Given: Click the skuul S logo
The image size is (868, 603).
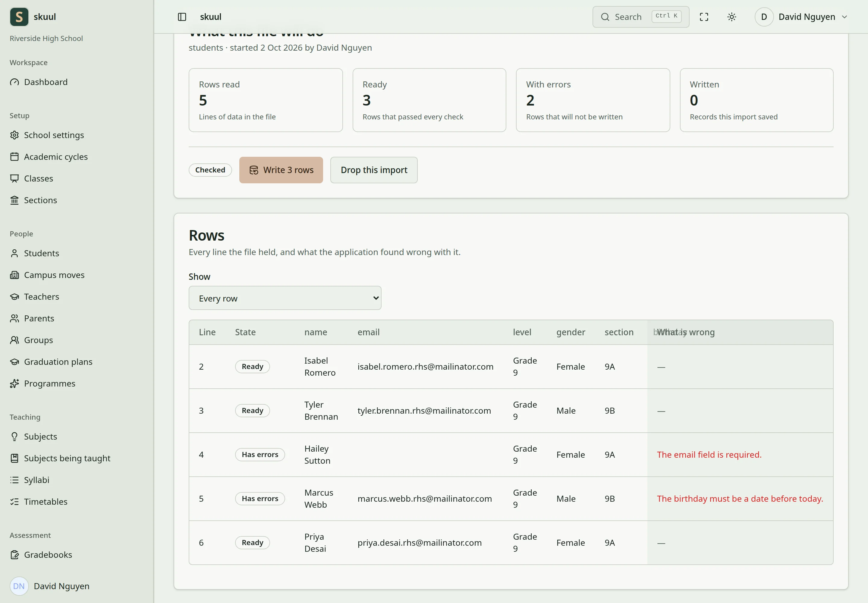Looking at the screenshot, I should pos(19,17).
